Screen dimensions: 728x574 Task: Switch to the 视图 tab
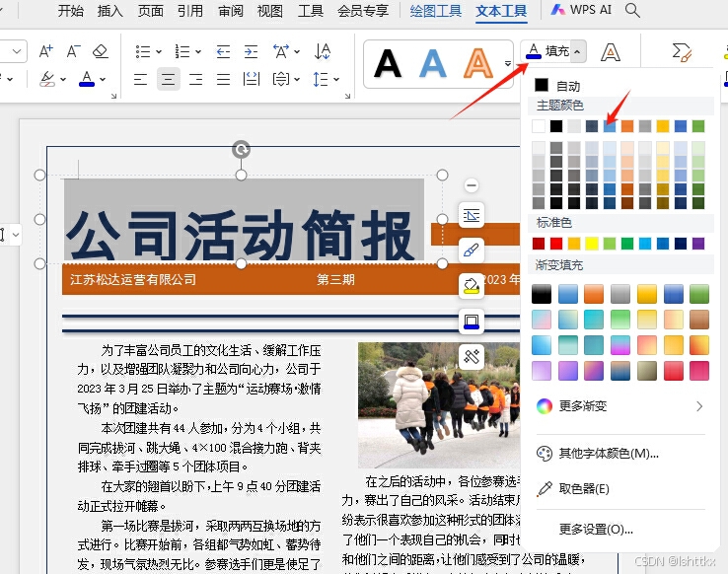coord(270,10)
